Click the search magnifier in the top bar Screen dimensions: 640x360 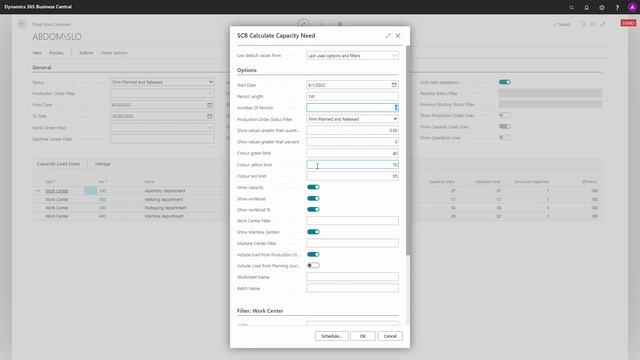[571, 7]
